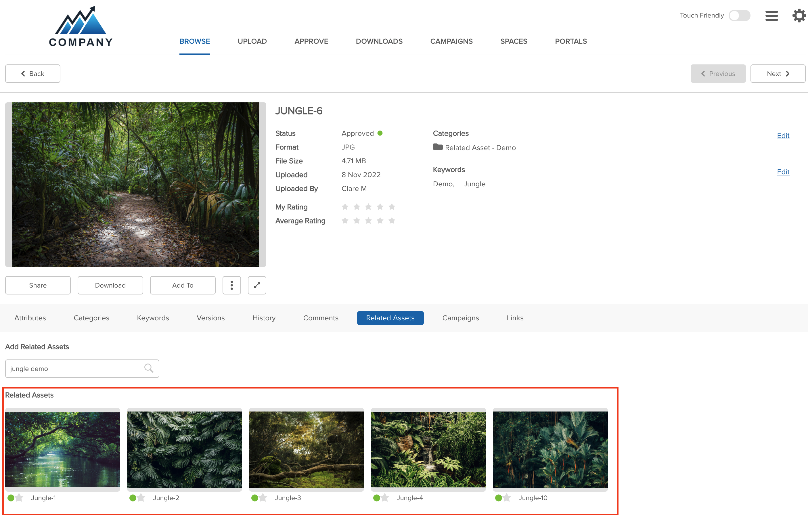Click the Jungle keyword
This screenshot has height=532, width=808.
474,184
